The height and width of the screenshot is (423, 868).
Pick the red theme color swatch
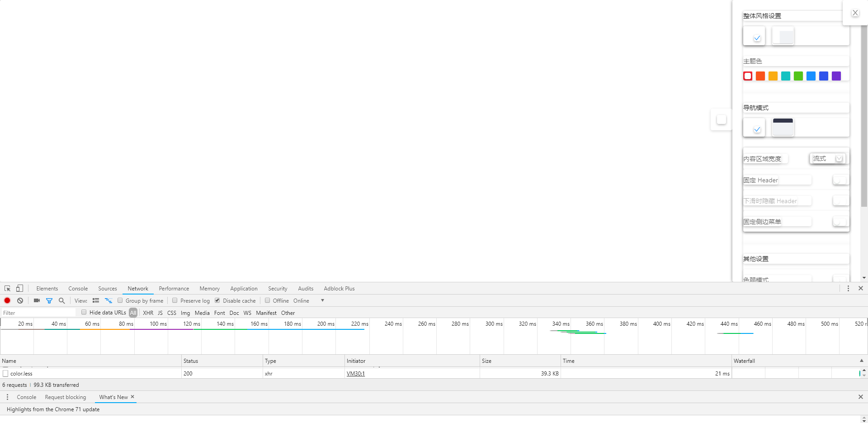coord(748,76)
